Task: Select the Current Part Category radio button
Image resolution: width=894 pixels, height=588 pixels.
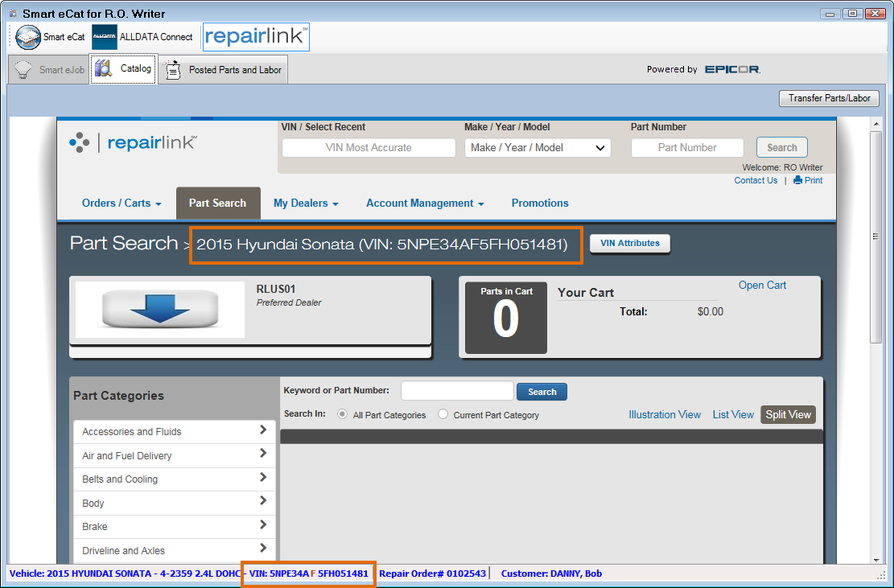Action: point(443,415)
